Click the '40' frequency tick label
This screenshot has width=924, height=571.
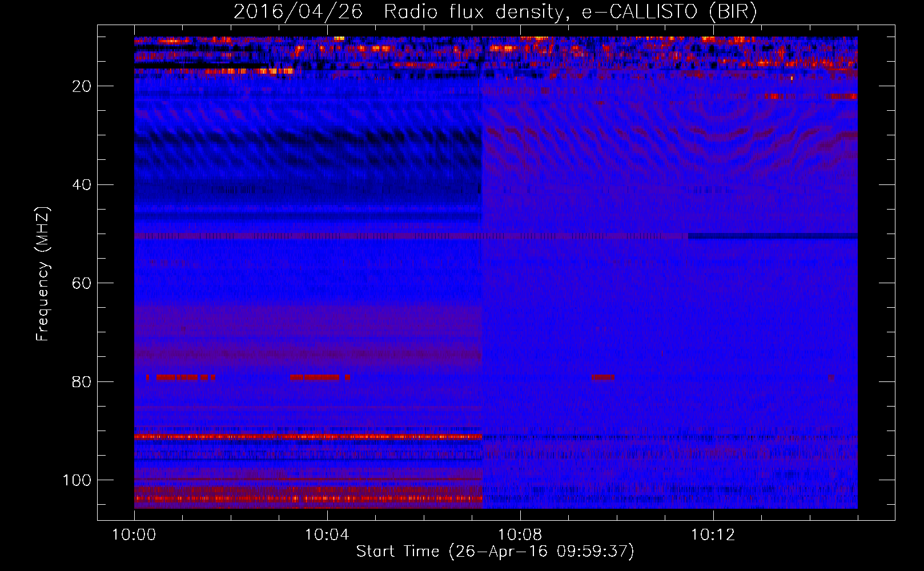coord(82,185)
